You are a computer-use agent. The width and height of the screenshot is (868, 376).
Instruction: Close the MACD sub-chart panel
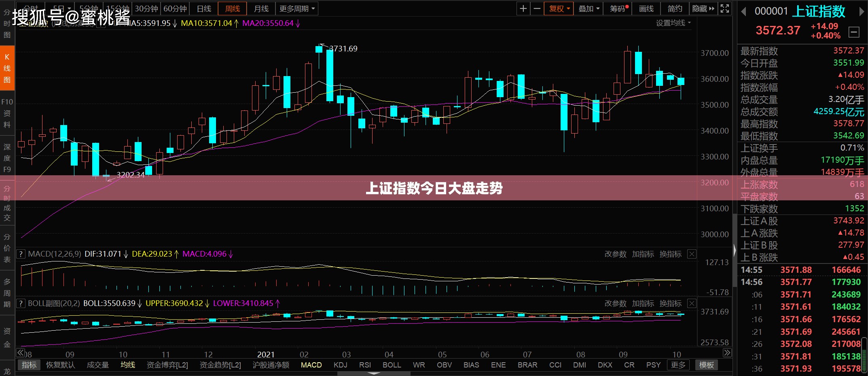click(x=692, y=254)
